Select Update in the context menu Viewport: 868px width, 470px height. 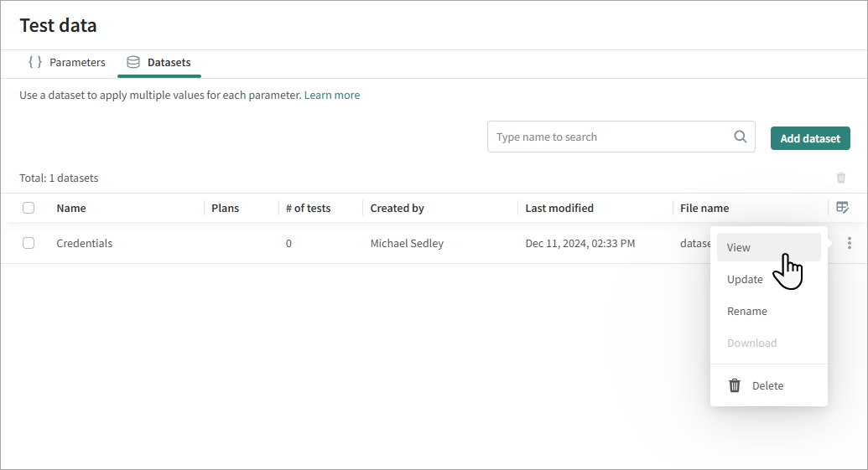(x=745, y=279)
